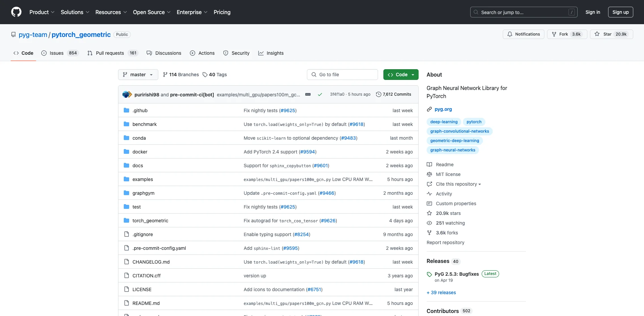Open the .pre-commit-config.yaml file

click(159, 248)
